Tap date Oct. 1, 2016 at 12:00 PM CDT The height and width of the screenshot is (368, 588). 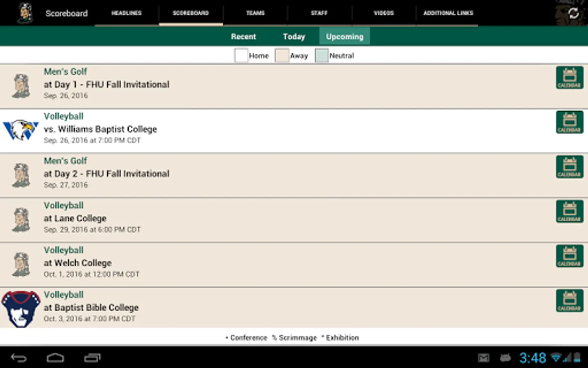[x=91, y=274]
